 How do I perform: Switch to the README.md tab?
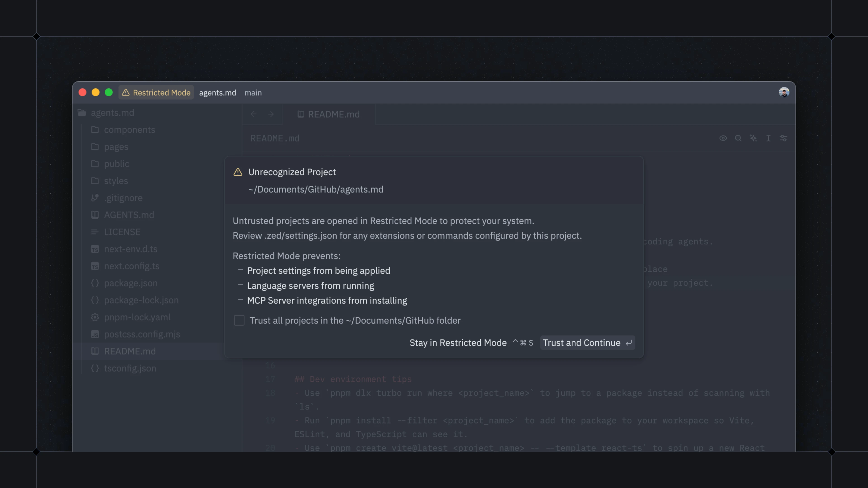point(333,114)
